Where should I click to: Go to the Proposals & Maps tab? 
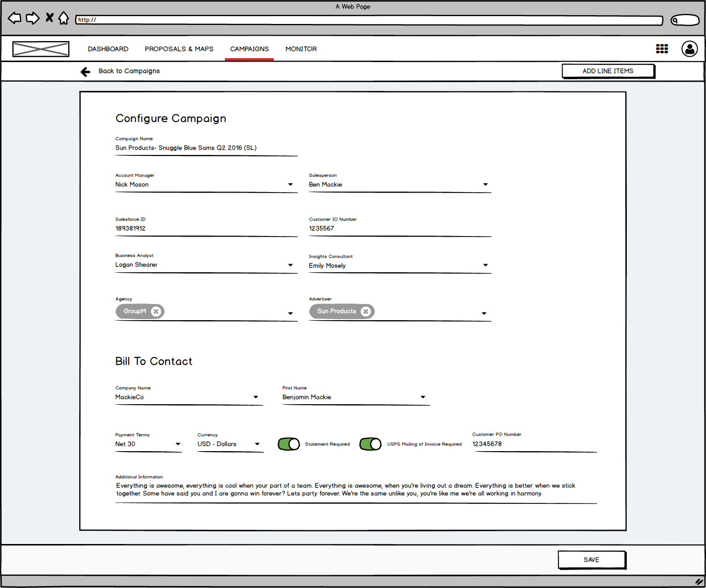click(179, 49)
